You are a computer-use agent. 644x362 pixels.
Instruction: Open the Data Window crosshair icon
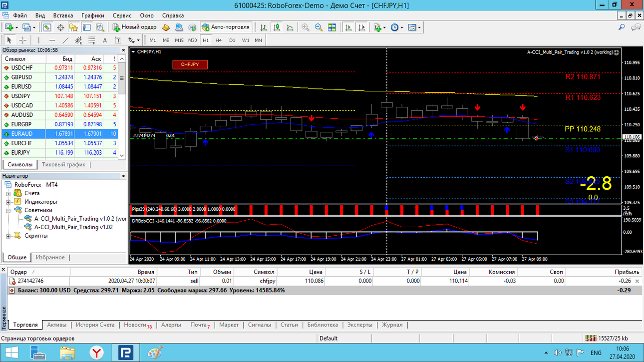point(61,27)
